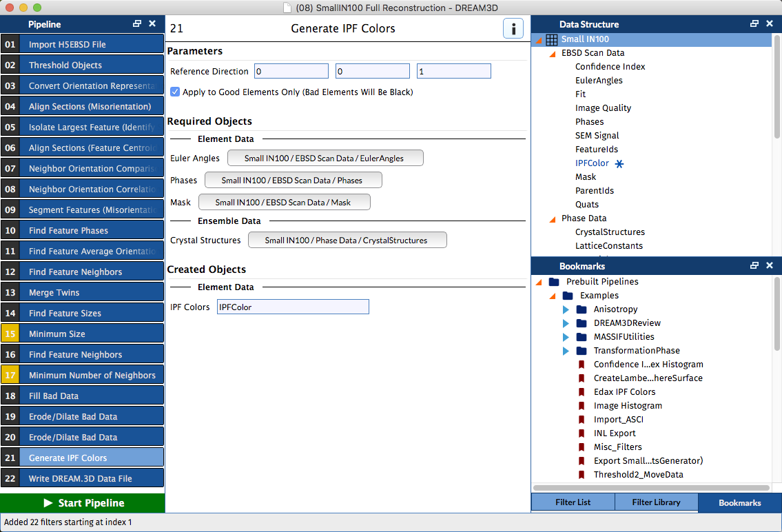Select the EulerAngles array in Data Structure
The image size is (782, 532).
coord(599,80)
